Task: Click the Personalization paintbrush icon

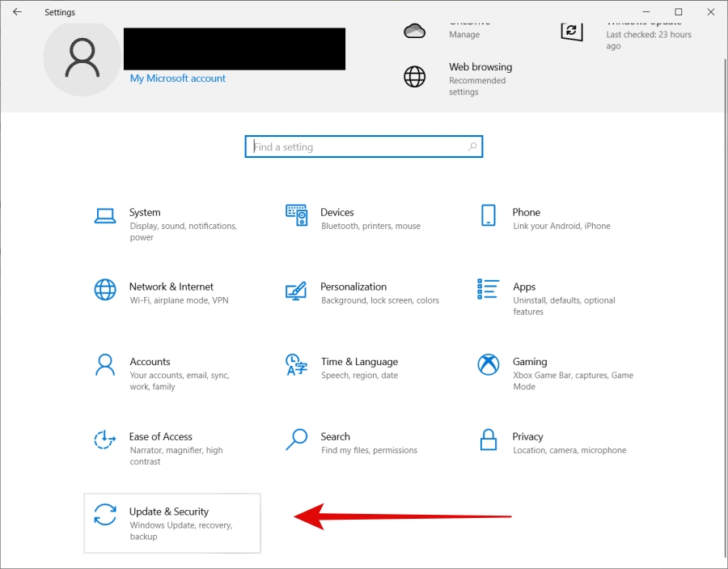Action: click(296, 291)
